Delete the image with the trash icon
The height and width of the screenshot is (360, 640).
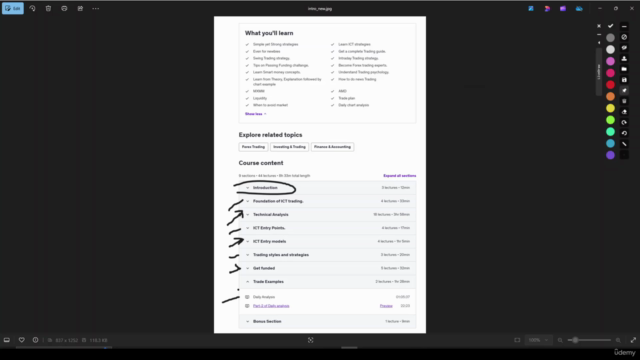point(48,8)
